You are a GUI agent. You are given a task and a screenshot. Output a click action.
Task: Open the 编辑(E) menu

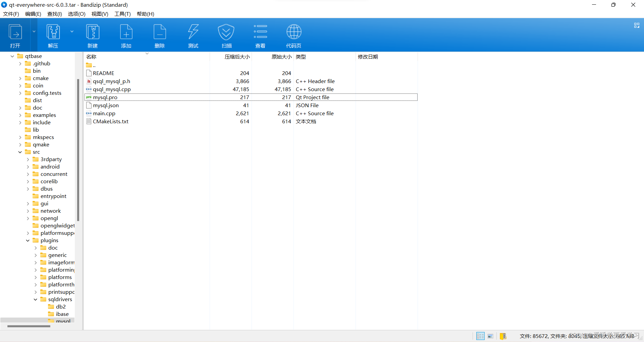[x=33, y=14]
